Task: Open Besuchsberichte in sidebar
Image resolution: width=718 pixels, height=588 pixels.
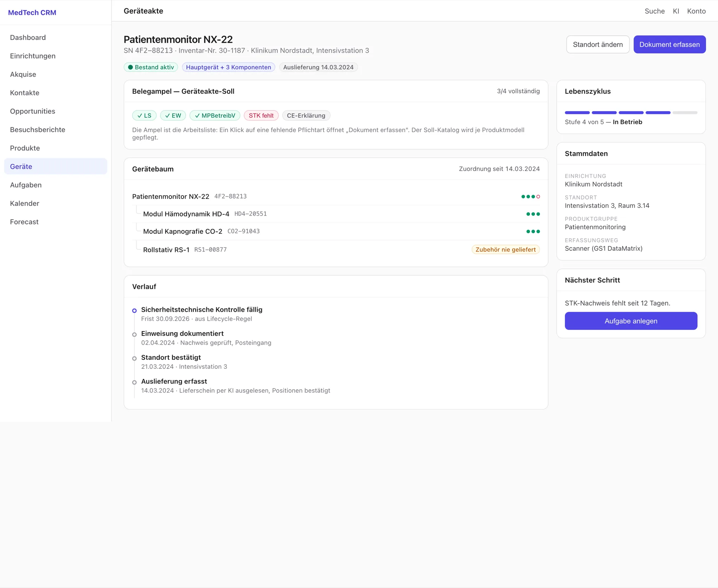Action: [56, 130]
